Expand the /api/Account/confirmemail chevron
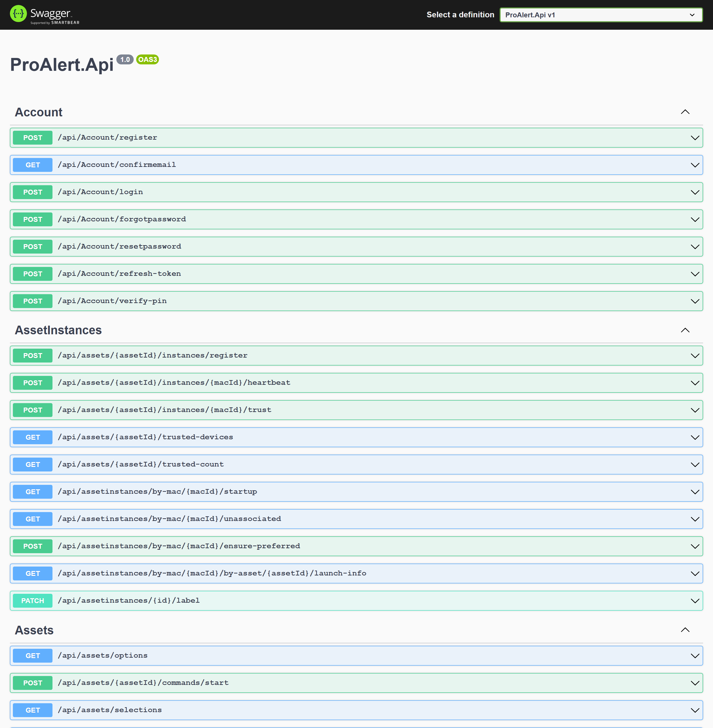The height and width of the screenshot is (728, 713). pos(695,165)
